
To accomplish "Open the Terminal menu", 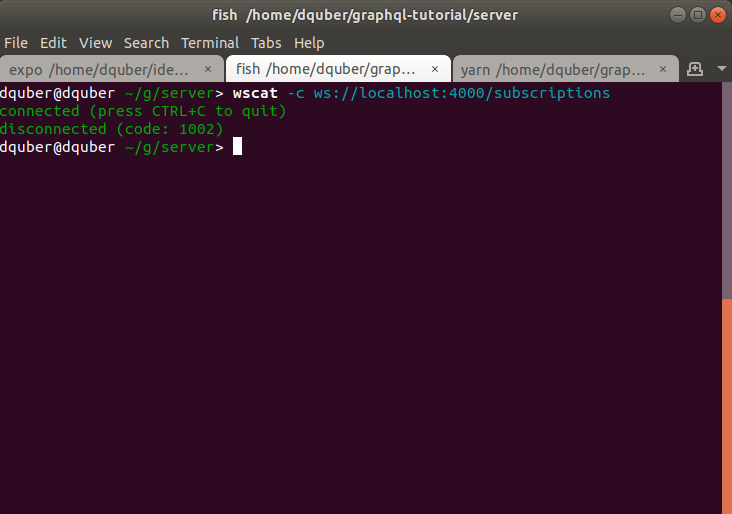I will click(210, 43).
